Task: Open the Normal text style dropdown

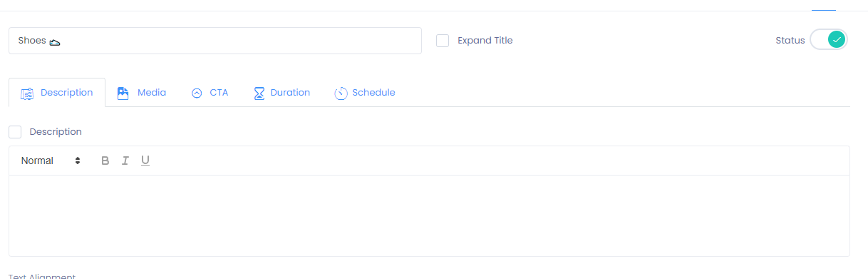Action: point(51,161)
